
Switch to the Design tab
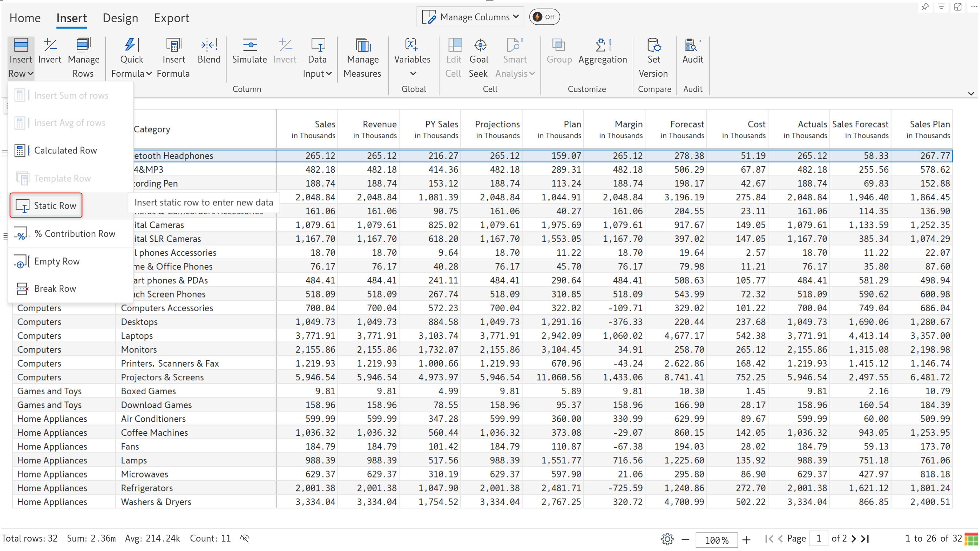[120, 18]
